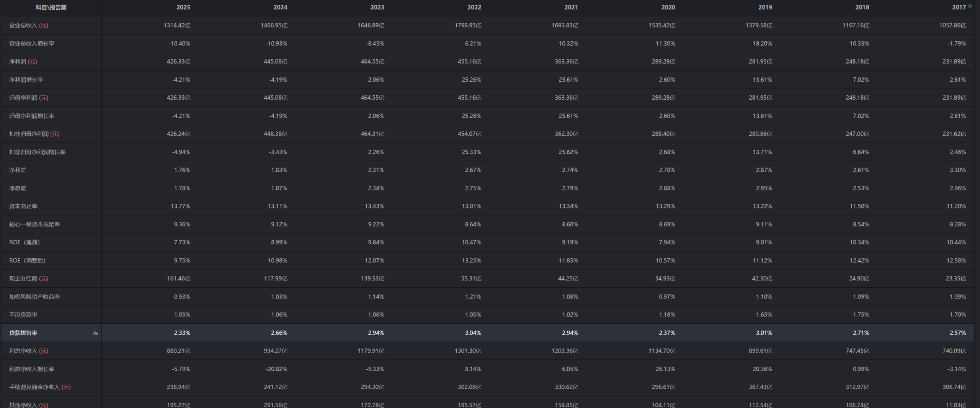Image resolution: width=980 pixels, height=408 pixels.
Task: Click the 2024 利息净收入 value 934.27亿
Action: click(275, 351)
